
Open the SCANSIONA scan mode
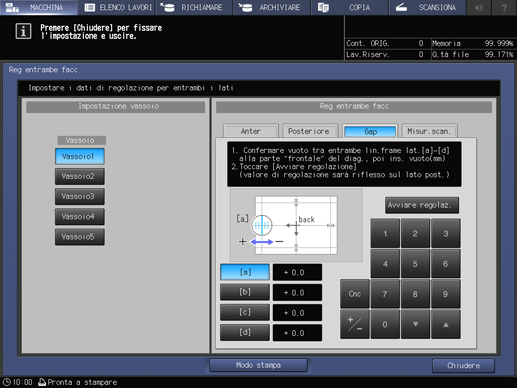(x=428, y=7)
